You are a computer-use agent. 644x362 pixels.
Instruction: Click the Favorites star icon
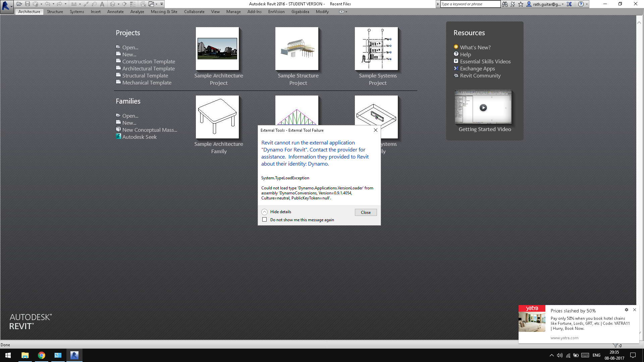(521, 4)
